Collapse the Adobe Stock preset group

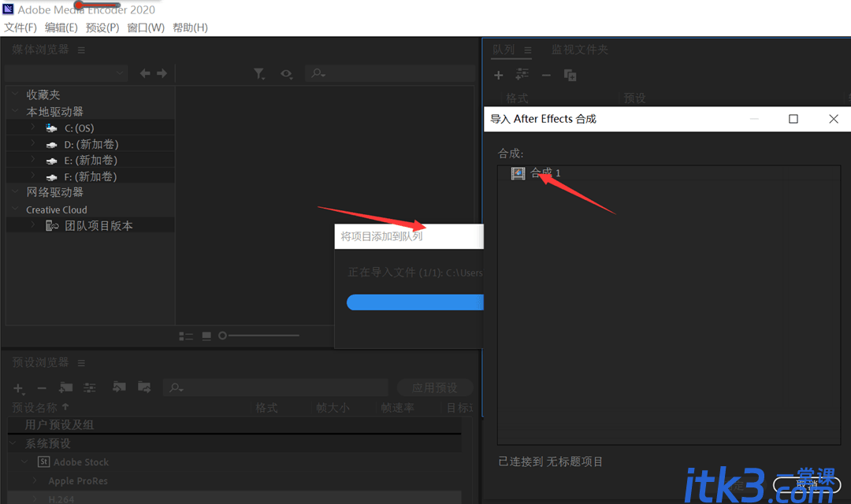[24, 461]
